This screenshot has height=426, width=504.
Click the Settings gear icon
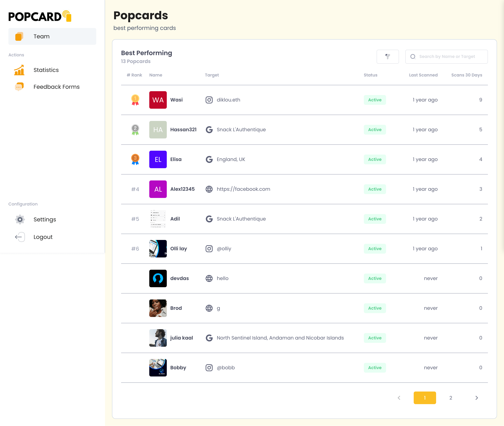coord(20,219)
